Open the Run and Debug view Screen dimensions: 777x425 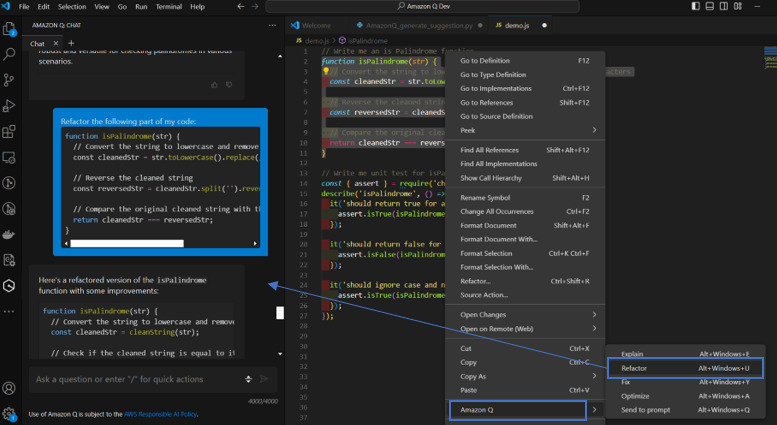pos(10,105)
